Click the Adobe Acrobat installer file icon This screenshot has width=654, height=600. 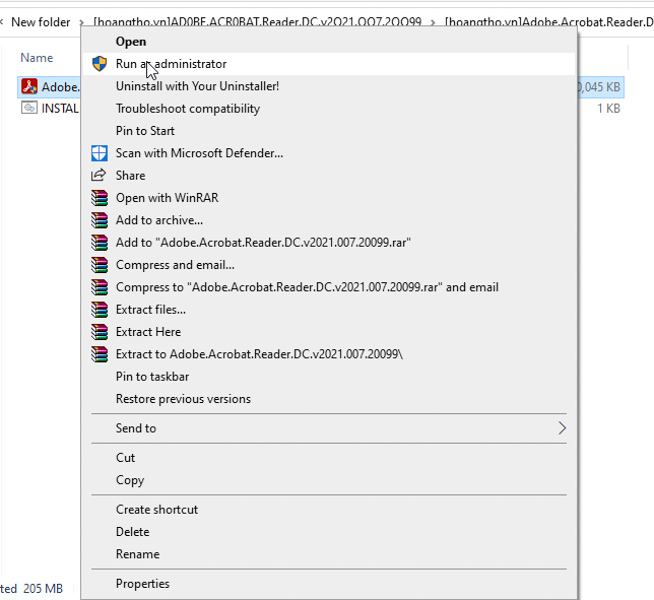29,87
